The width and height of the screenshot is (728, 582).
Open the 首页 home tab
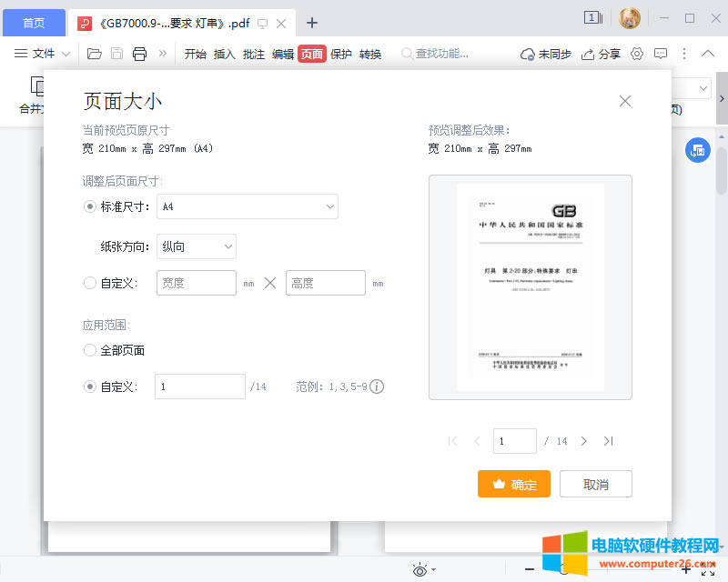[33, 23]
